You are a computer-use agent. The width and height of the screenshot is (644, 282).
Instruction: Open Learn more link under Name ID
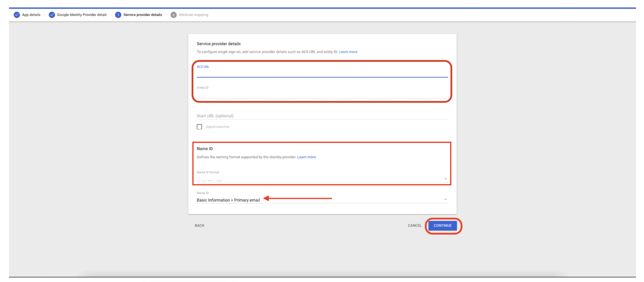pos(306,157)
